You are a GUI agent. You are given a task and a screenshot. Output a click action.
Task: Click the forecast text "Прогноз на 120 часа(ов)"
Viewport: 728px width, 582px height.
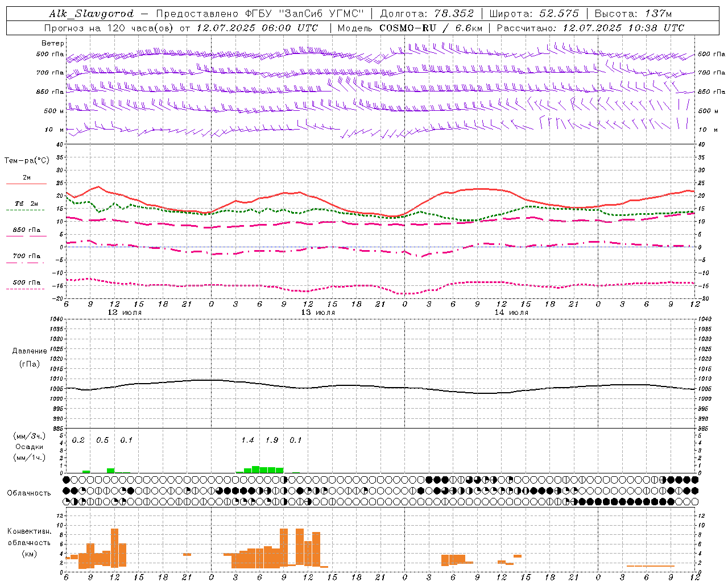tap(109, 28)
